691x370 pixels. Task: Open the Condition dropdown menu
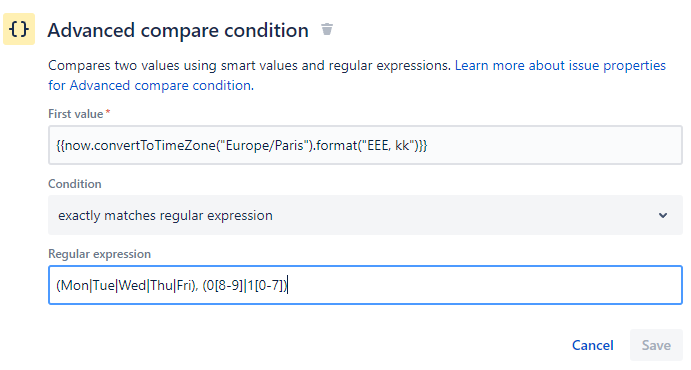point(365,215)
